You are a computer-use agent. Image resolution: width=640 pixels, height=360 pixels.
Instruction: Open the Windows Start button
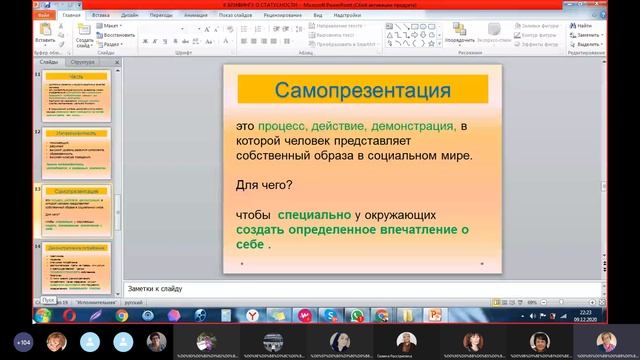point(43,316)
